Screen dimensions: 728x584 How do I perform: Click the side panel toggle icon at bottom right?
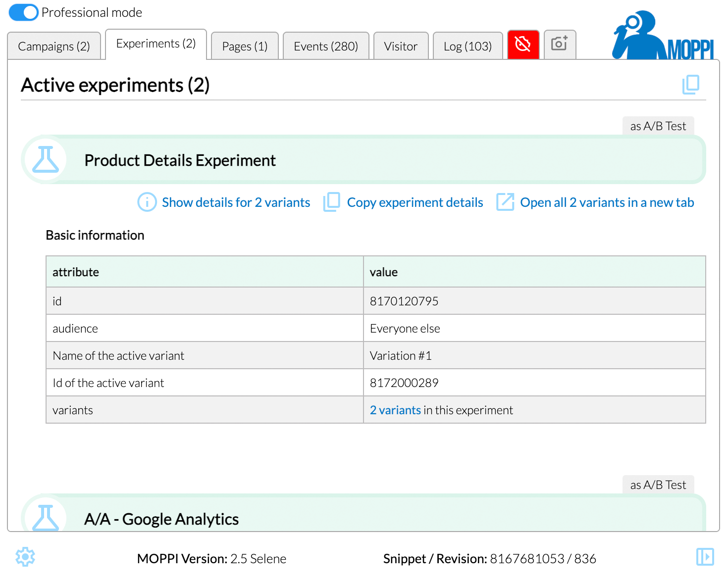coord(705,557)
